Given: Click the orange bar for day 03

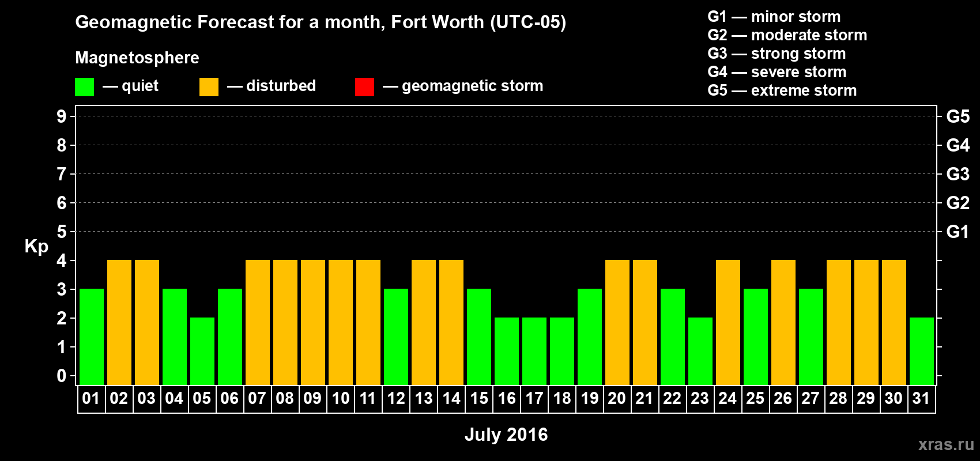Looking at the screenshot, I should pos(147,323).
